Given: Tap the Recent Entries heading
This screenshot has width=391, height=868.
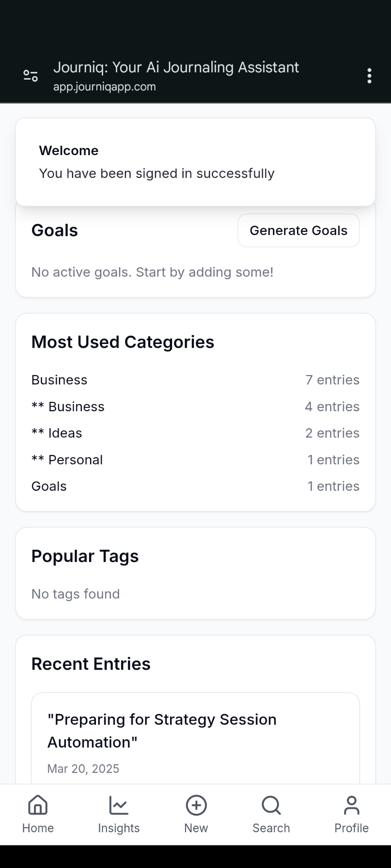Looking at the screenshot, I should coord(91,664).
